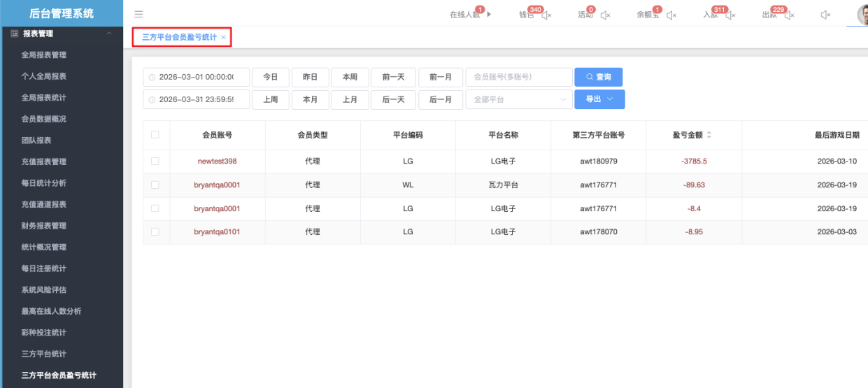
Task: Open the member link newtest398
Action: [217, 161]
